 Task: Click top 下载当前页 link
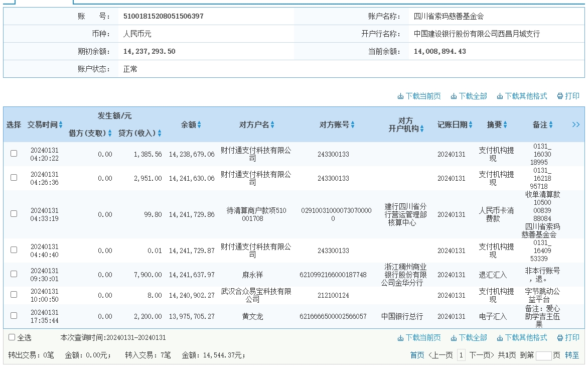[x=419, y=96]
